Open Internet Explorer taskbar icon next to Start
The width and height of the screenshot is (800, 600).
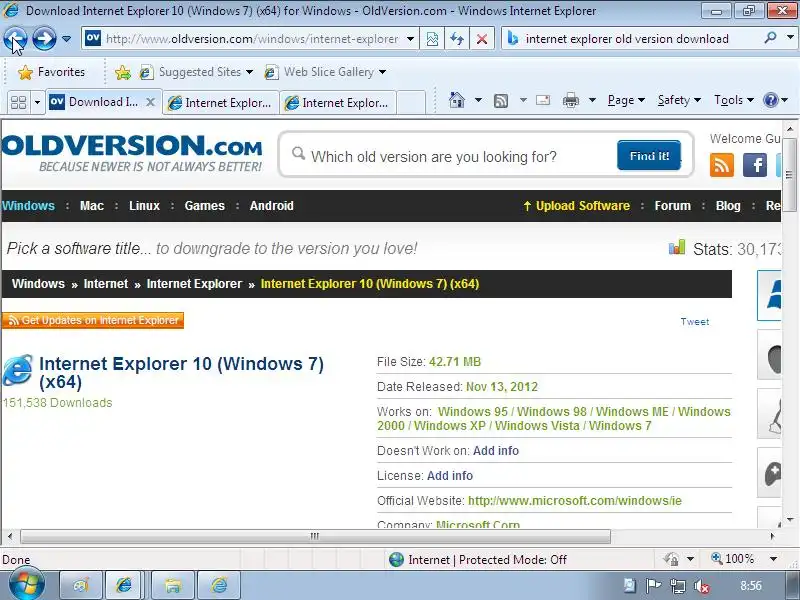pyautogui.click(x=123, y=585)
